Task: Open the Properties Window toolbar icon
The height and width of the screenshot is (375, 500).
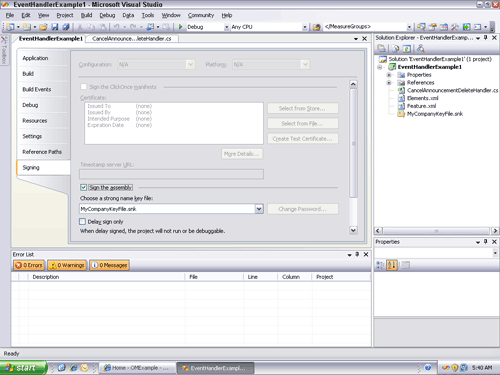Action: point(433,27)
